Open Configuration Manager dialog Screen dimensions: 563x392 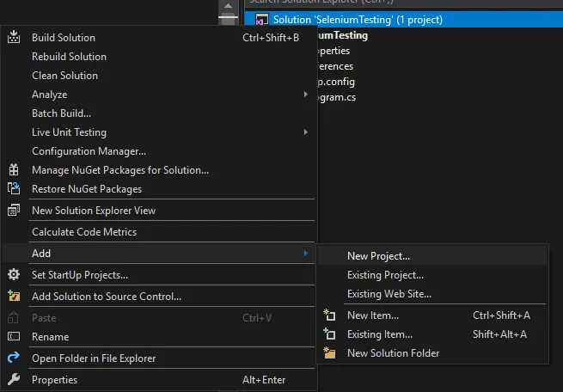pos(89,151)
